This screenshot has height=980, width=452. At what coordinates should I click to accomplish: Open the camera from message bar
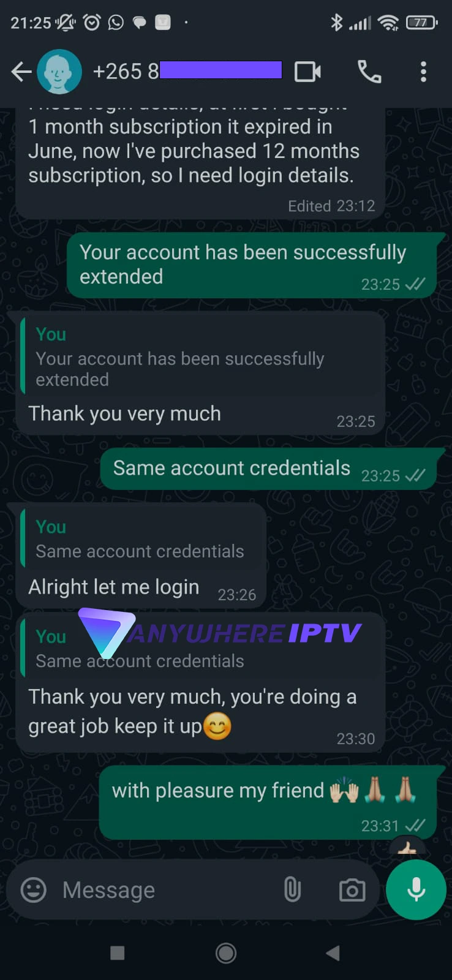[352, 889]
